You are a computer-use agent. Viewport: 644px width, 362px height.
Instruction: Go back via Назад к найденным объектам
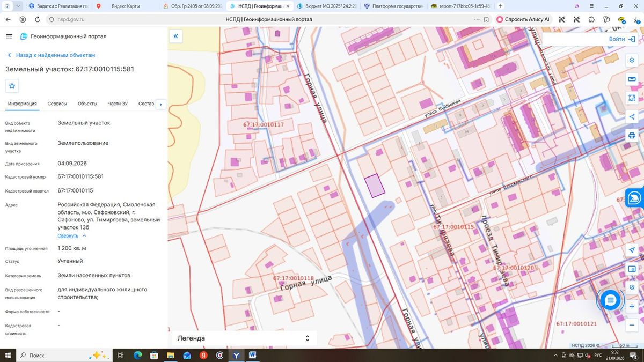coord(51,55)
